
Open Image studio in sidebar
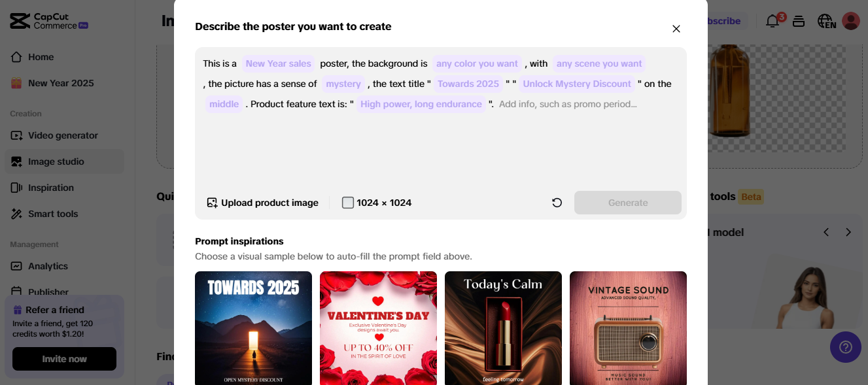tap(64, 161)
